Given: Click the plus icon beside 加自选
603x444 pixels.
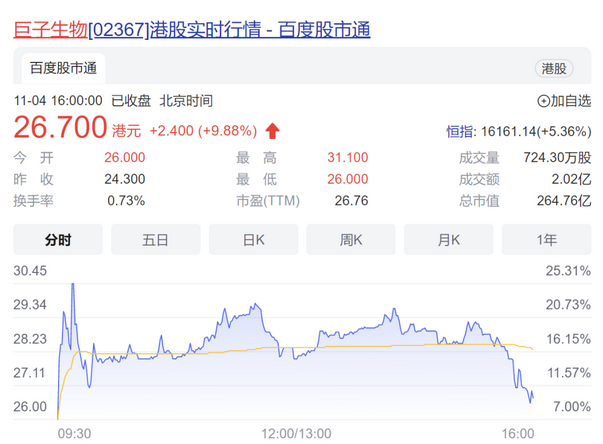Looking at the screenshot, I should pos(543,101).
